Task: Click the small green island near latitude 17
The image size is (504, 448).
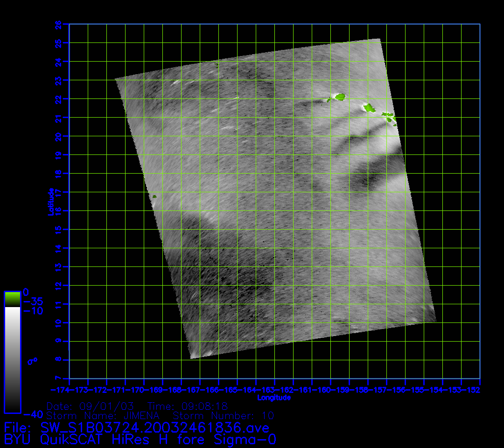Action: [154, 196]
